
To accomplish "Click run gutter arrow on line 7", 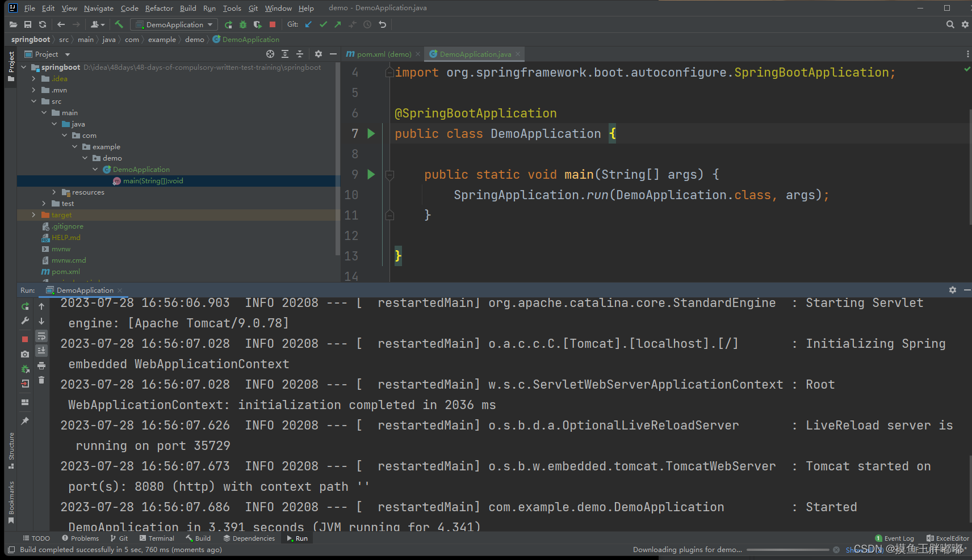I will pos(371,133).
